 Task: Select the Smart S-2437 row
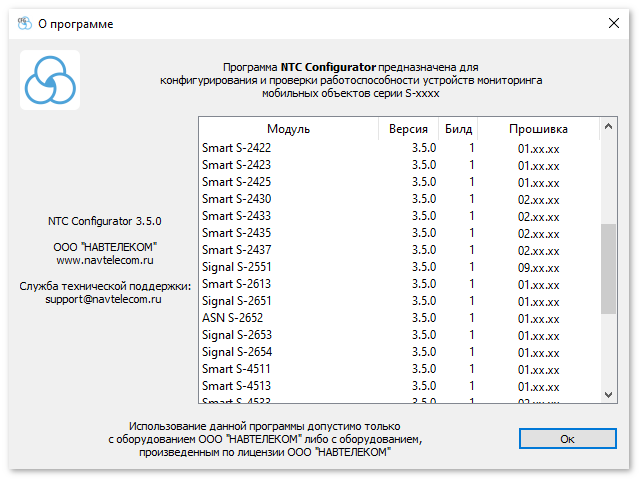[399, 250]
